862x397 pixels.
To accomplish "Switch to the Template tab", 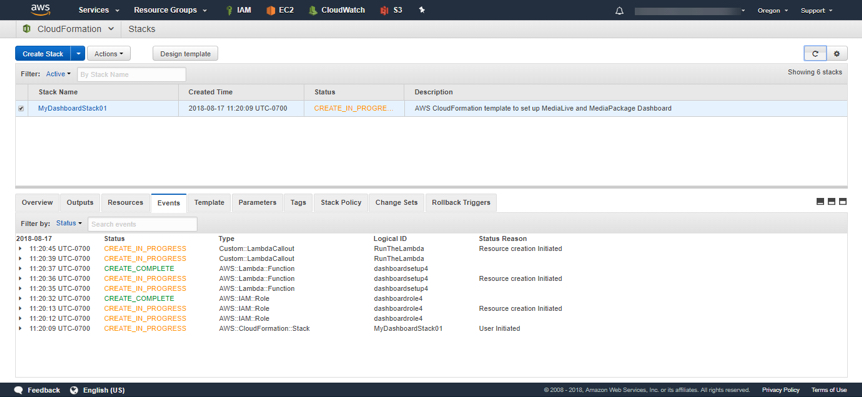I will (x=209, y=202).
